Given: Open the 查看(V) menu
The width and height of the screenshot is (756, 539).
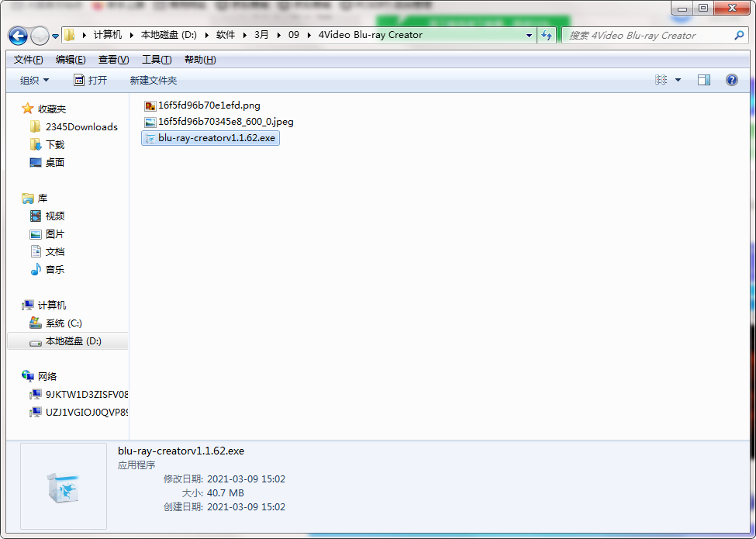Looking at the screenshot, I should (x=113, y=59).
